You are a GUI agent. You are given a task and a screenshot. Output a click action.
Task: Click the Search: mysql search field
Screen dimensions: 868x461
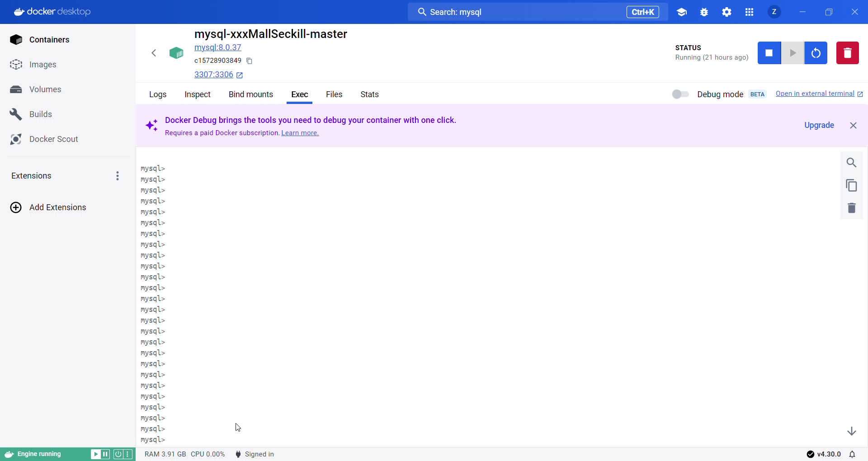[520, 12]
